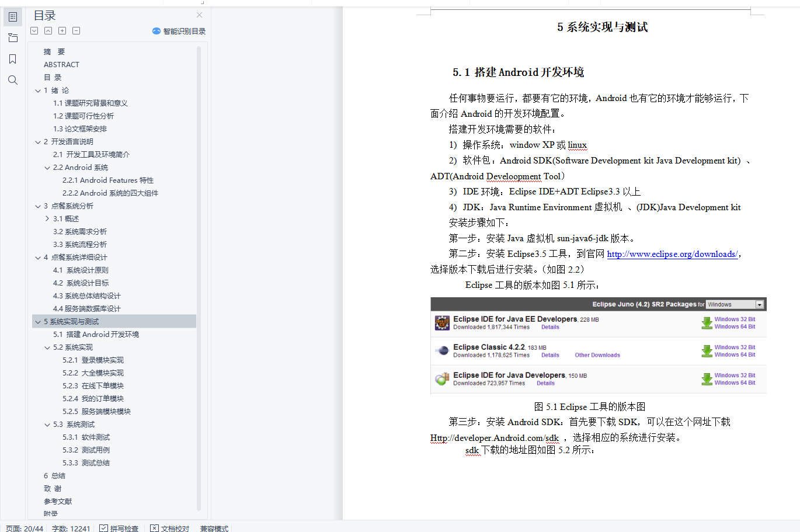
Task: Go to '2.2.1 Android Features 特性'
Action: [108, 180]
